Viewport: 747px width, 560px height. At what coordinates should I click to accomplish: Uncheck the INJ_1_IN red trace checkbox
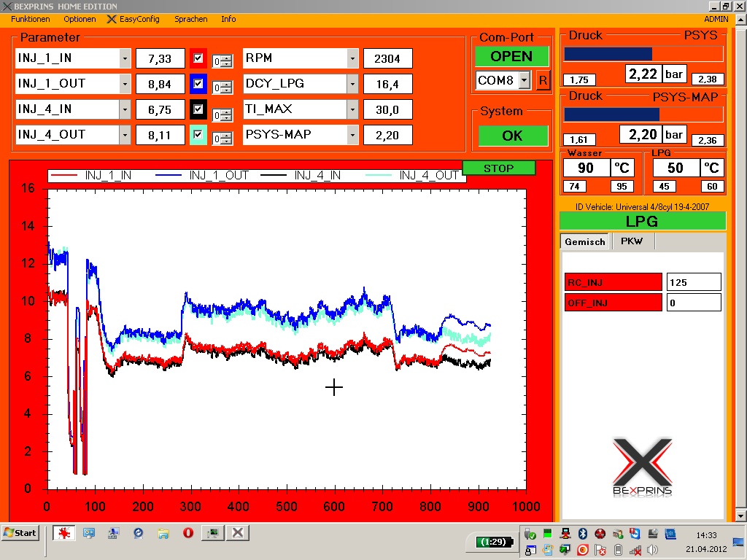pyautogui.click(x=198, y=58)
